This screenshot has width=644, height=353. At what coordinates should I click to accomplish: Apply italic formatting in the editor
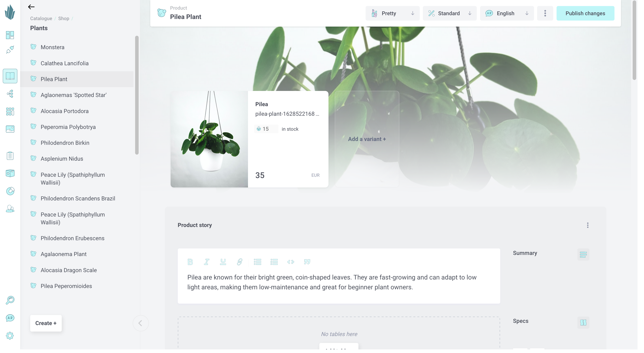click(206, 262)
